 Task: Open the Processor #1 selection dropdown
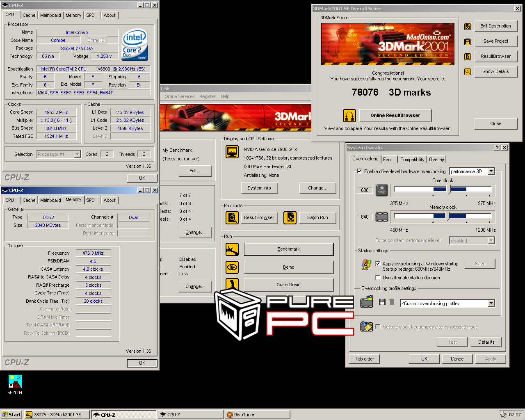coord(78,154)
